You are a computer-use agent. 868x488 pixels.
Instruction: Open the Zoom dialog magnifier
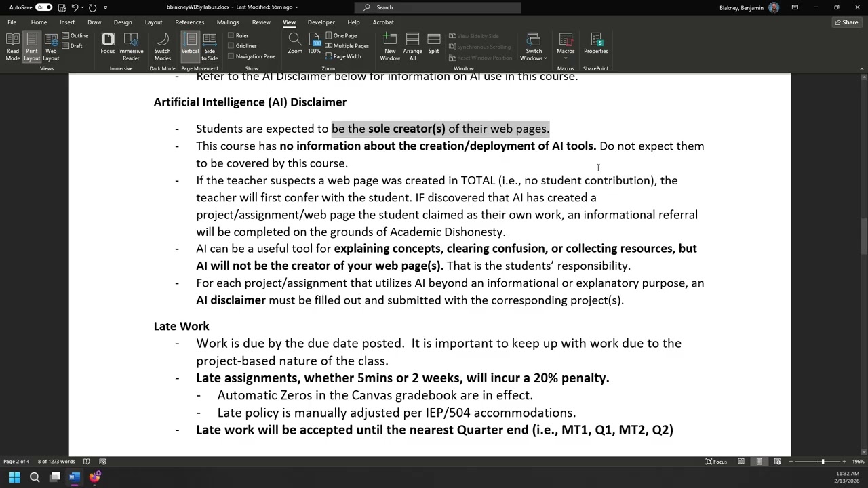point(295,43)
